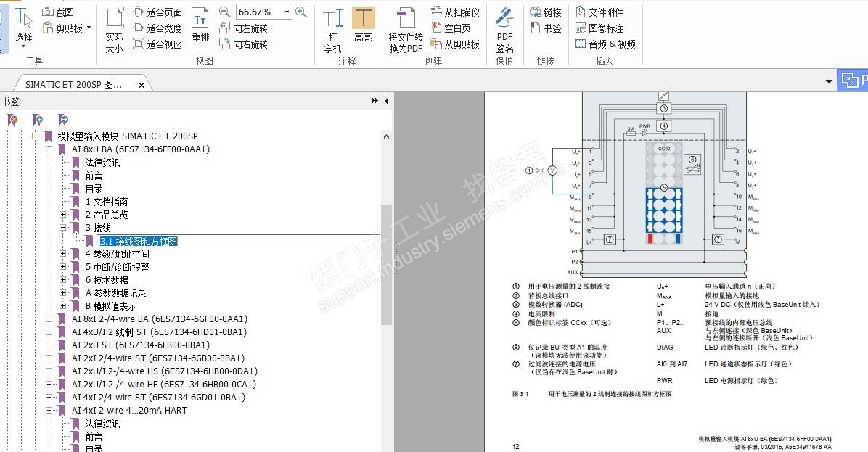Open bookmark AI 2xU ST (6ES7134-6FB00-0BA1)
The height and width of the screenshot is (452, 868).
[x=141, y=345]
